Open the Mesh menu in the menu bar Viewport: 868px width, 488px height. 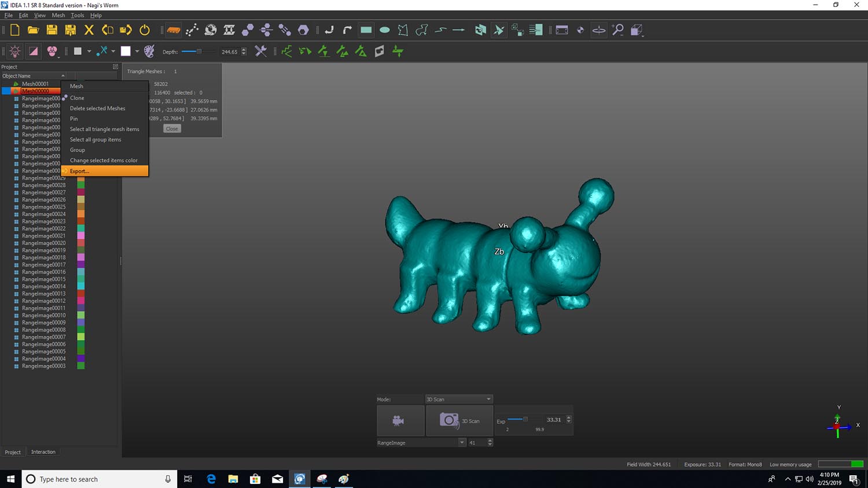tap(58, 16)
